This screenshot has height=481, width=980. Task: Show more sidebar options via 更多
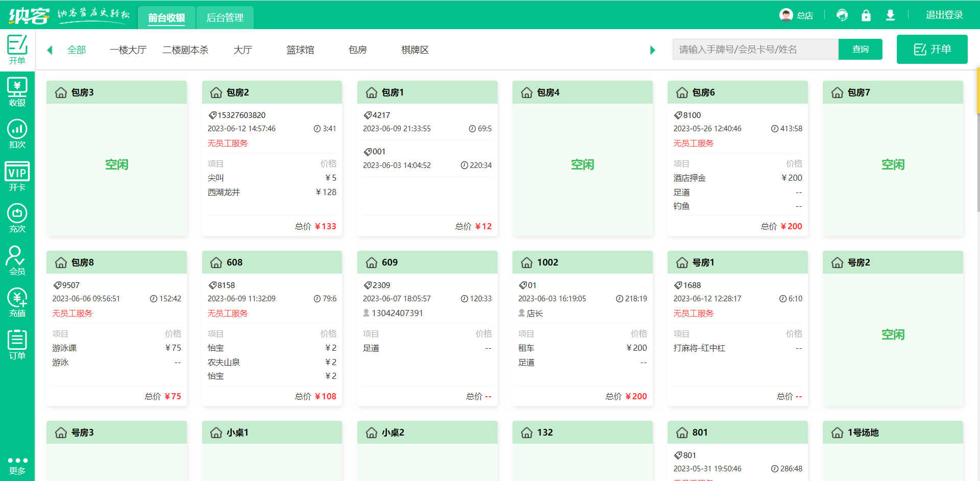(17, 465)
